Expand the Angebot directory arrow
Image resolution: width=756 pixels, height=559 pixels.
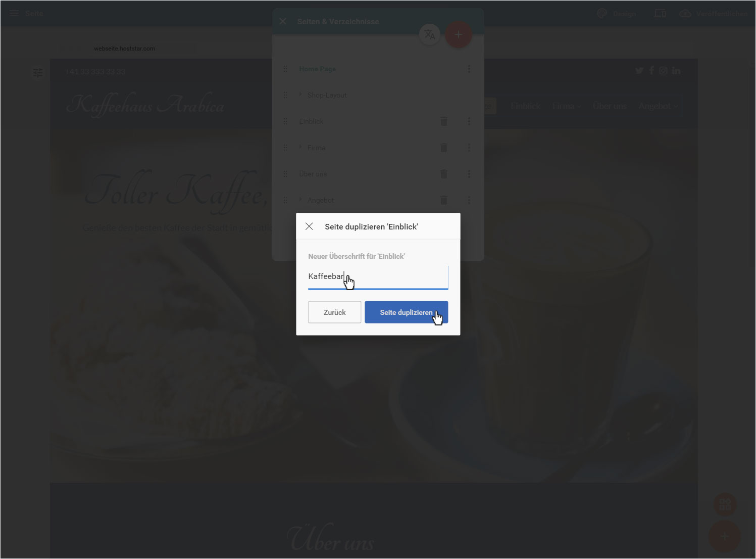(300, 200)
